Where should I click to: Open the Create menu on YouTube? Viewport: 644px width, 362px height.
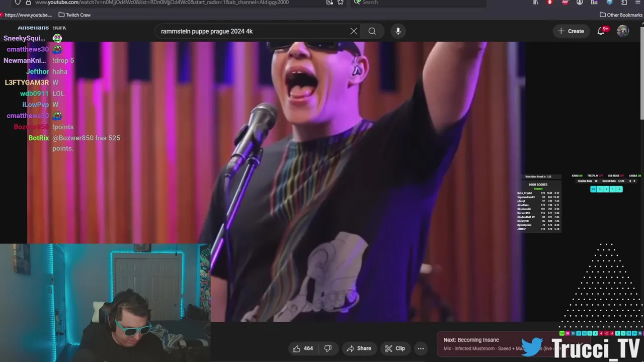click(571, 31)
